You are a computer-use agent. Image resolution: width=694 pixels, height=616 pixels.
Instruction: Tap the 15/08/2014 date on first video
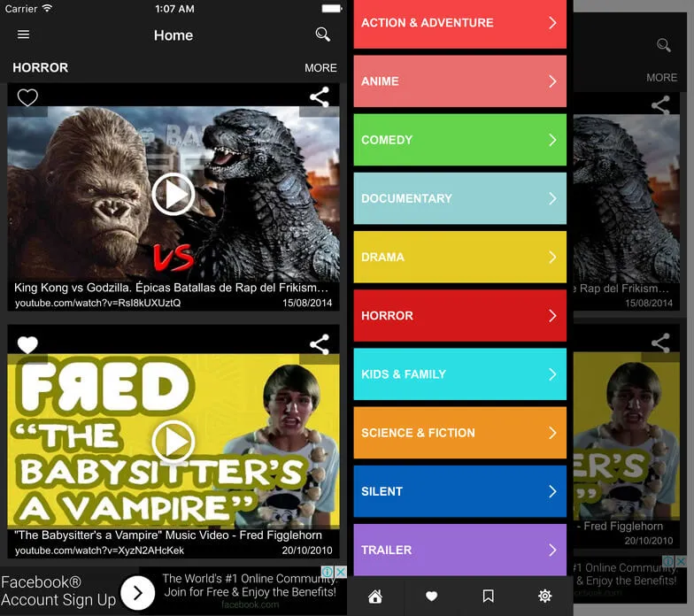pos(307,303)
